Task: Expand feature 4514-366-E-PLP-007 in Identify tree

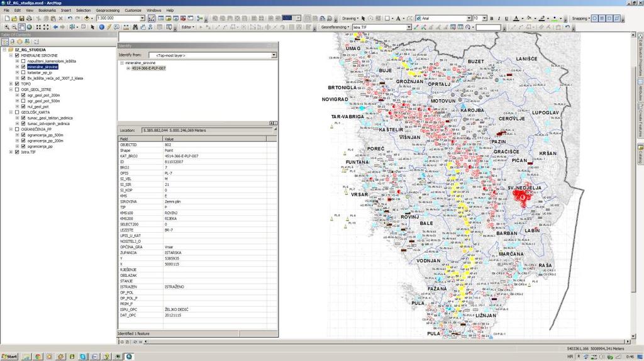Action: point(128,68)
